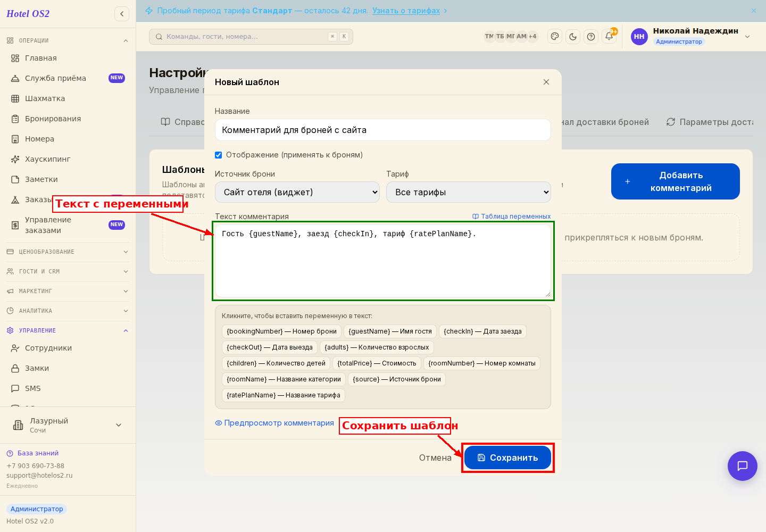Collapse sidebar with arrow button
The width and height of the screenshot is (766, 532).
122,14
